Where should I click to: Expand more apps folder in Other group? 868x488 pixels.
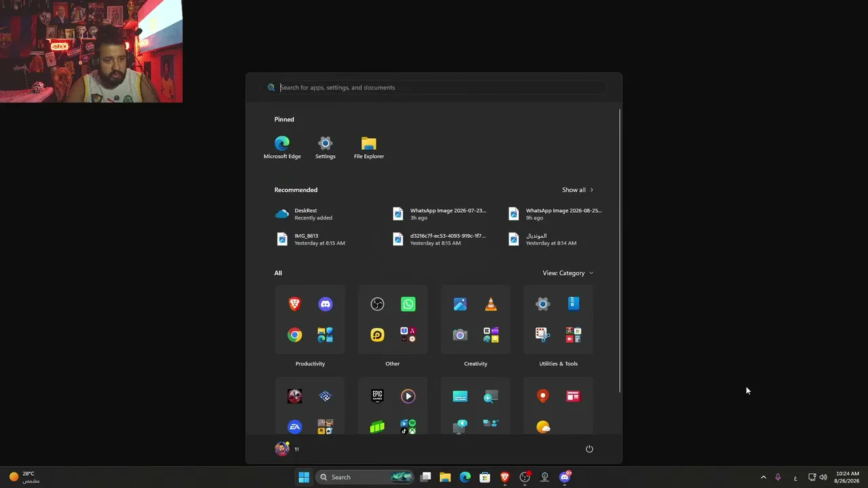[408, 335]
